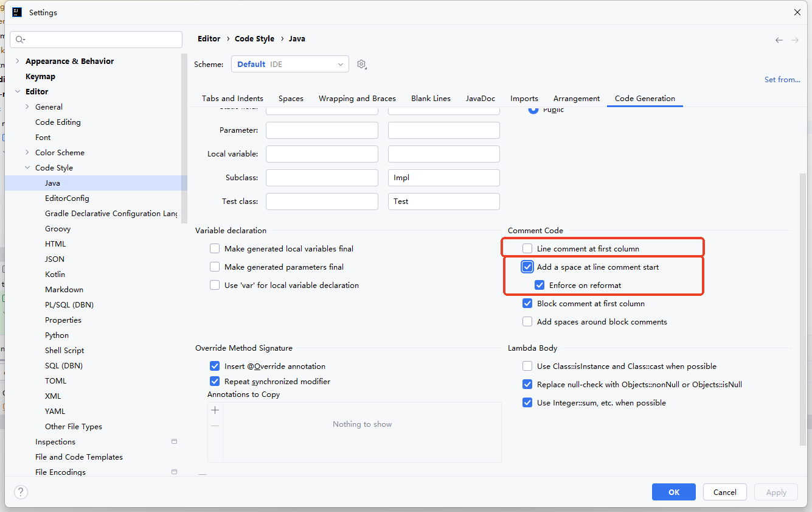Close the Settings dialog
812x512 pixels.
pos(797,12)
